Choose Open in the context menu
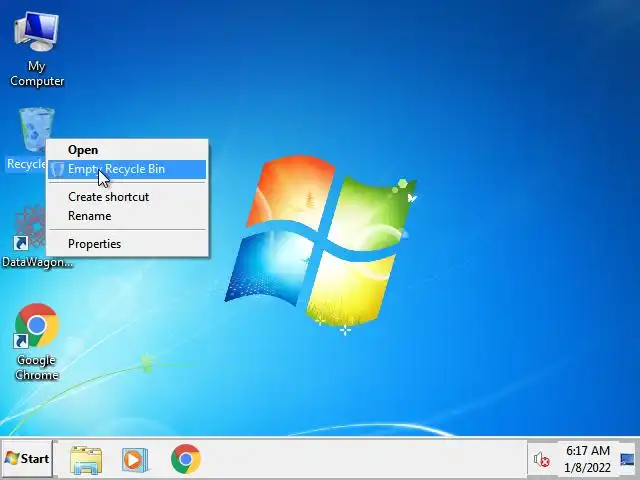Viewport: 640px width, 480px height. tap(127, 150)
